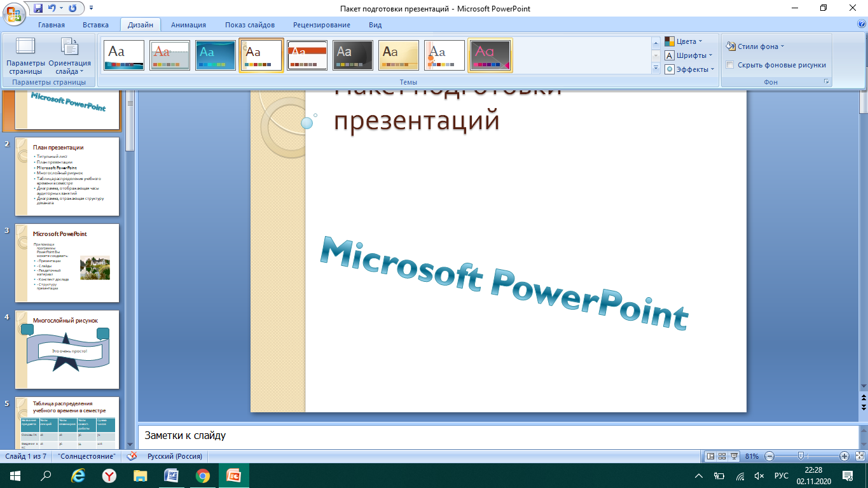
Task: Switch to the Вид tab
Action: (375, 25)
